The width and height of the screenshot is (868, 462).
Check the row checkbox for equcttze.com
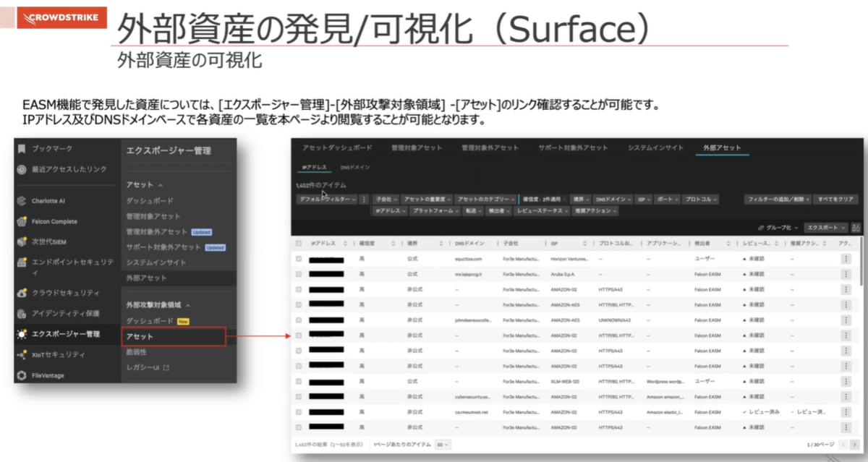click(299, 258)
